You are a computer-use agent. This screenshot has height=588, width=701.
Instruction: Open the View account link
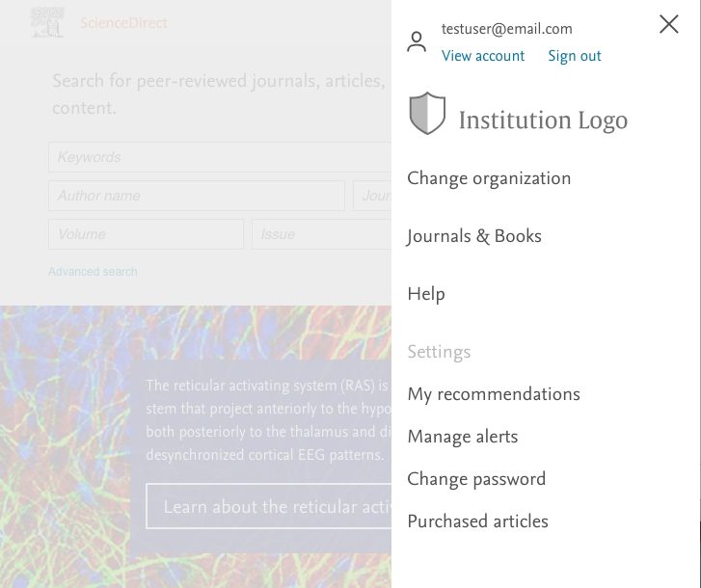pos(483,56)
